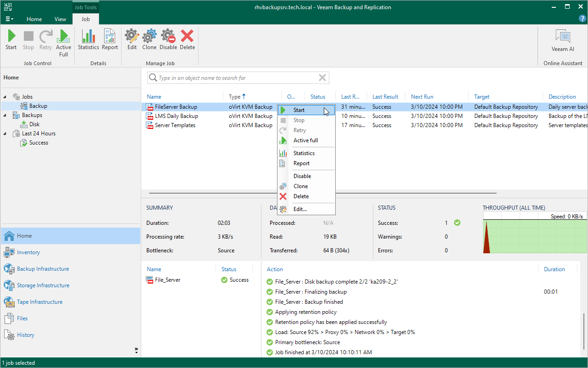588x368 pixels.
Task: Choose Active full in the context menu
Action: tap(306, 140)
